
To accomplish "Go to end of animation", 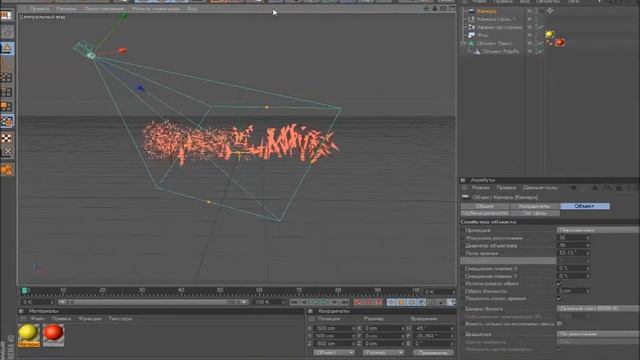I will tap(345, 302).
